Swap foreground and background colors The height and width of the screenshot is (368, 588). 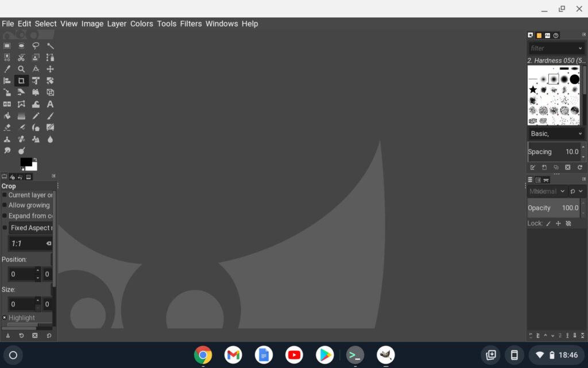35,160
